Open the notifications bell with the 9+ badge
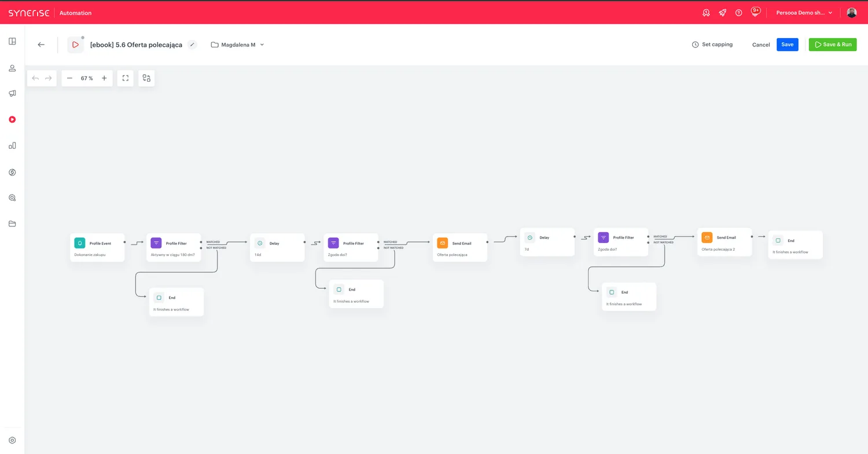The height and width of the screenshot is (454, 868). [755, 12]
